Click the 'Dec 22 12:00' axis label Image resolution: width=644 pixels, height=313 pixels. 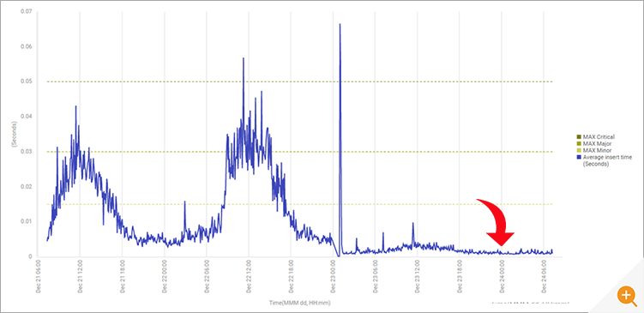coord(249,275)
